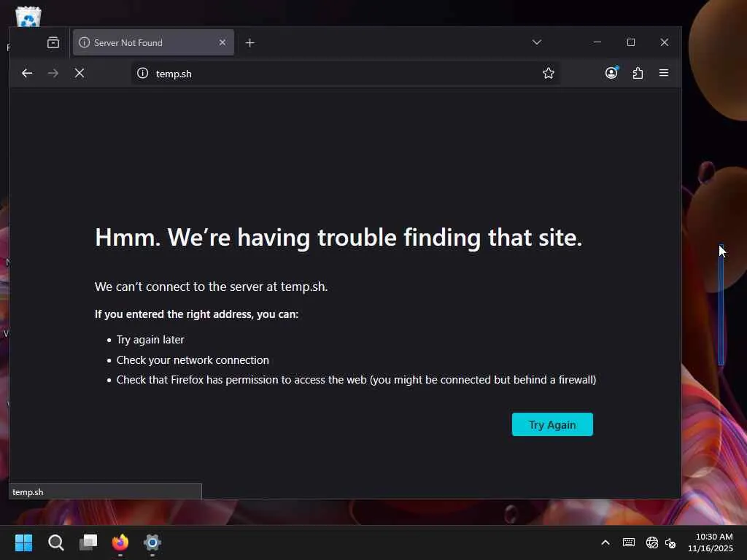Show hidden system tray icons
Image resolution: width=747 pixels, height=560 pixels.
pos(605,542)
